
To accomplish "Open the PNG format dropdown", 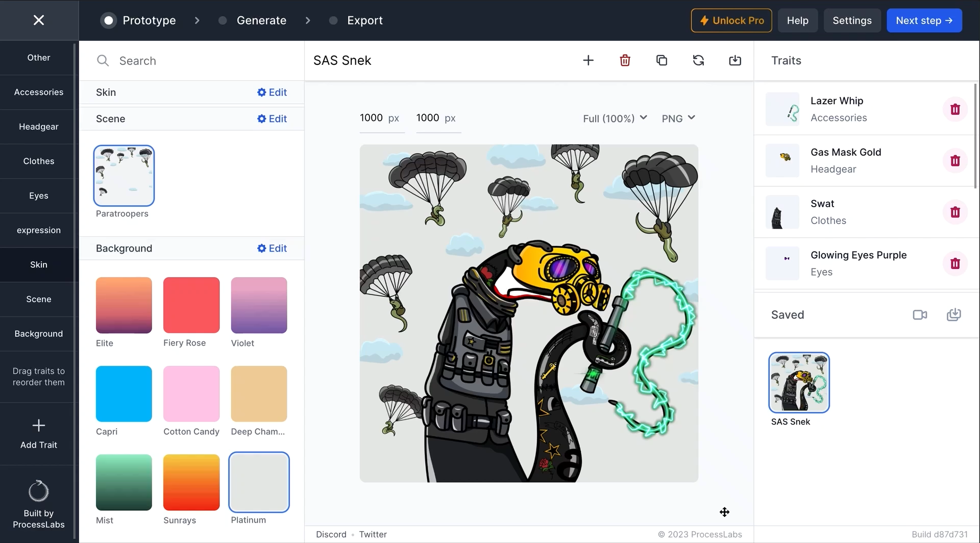I will (x=678, y=118).
